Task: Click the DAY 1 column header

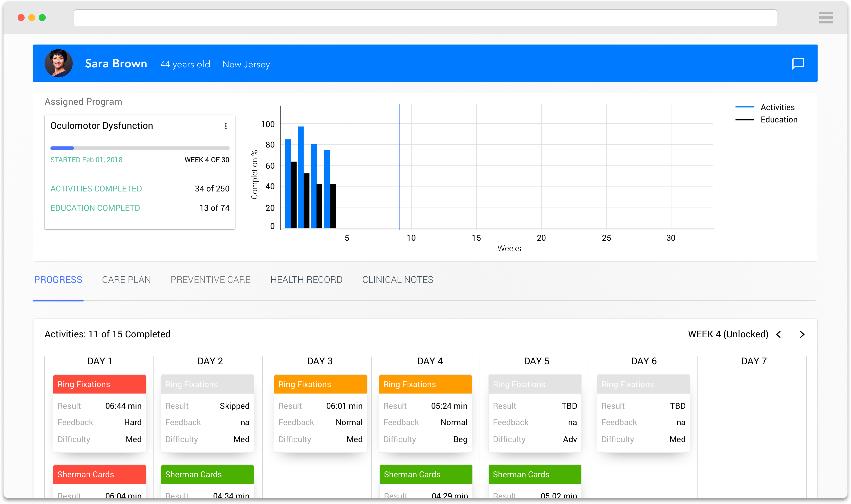Action: pos(100,361)
